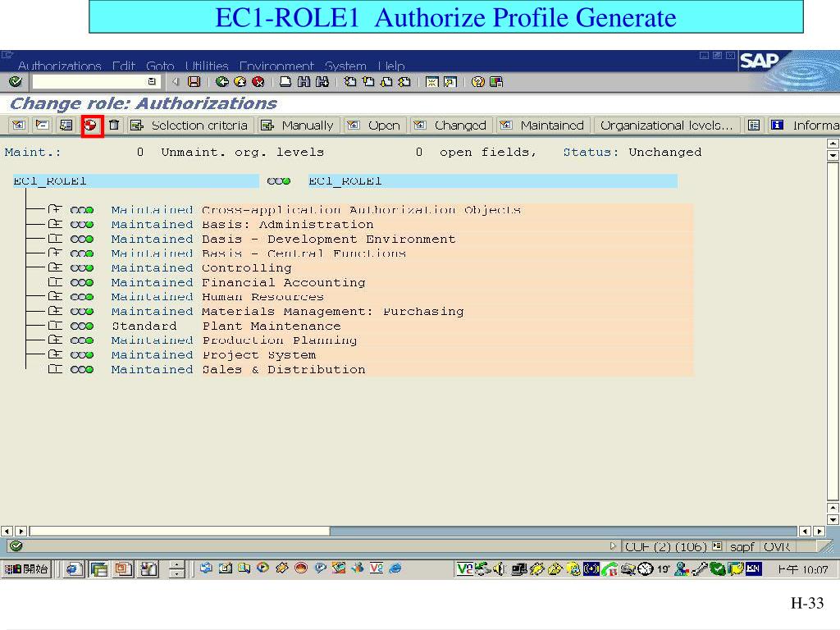Expand Materials Management: Purchasing folder
This screenshot has height=630, width=840.
click(55, 311)
